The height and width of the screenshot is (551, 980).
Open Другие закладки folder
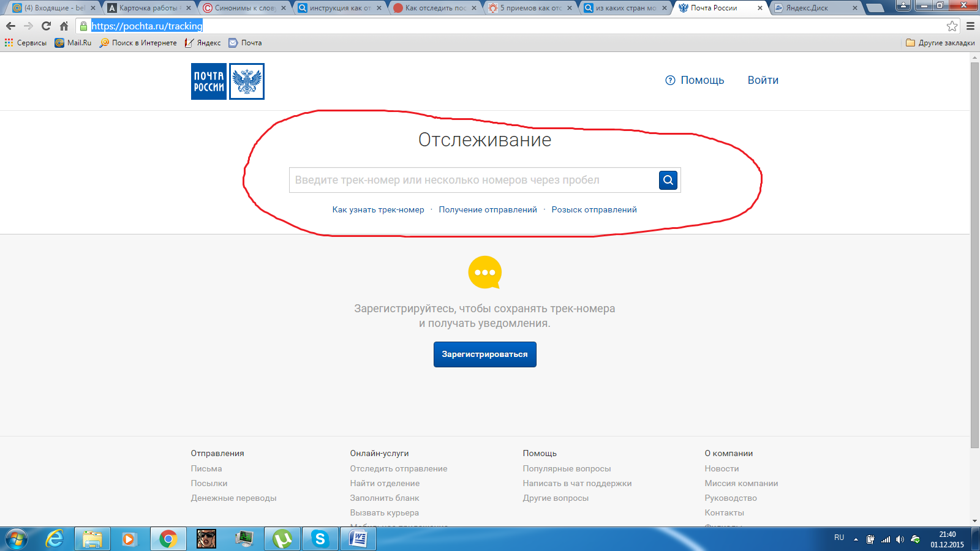940,43
